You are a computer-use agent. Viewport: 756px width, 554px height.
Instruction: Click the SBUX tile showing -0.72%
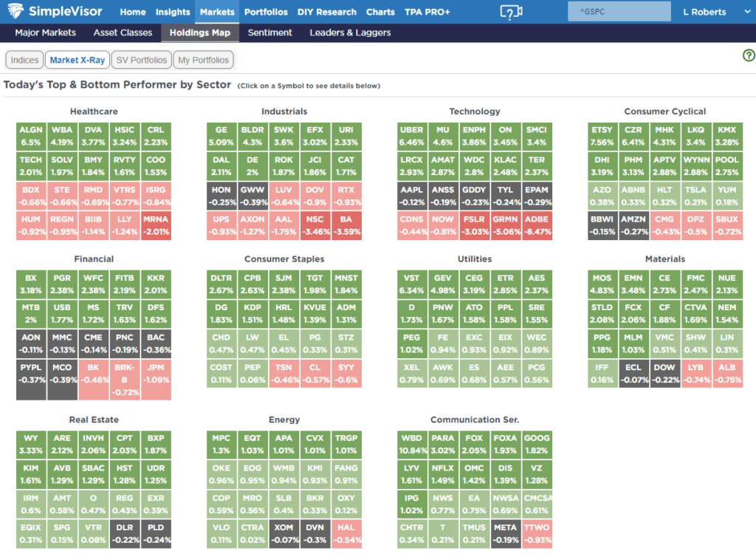coord(727,225)
